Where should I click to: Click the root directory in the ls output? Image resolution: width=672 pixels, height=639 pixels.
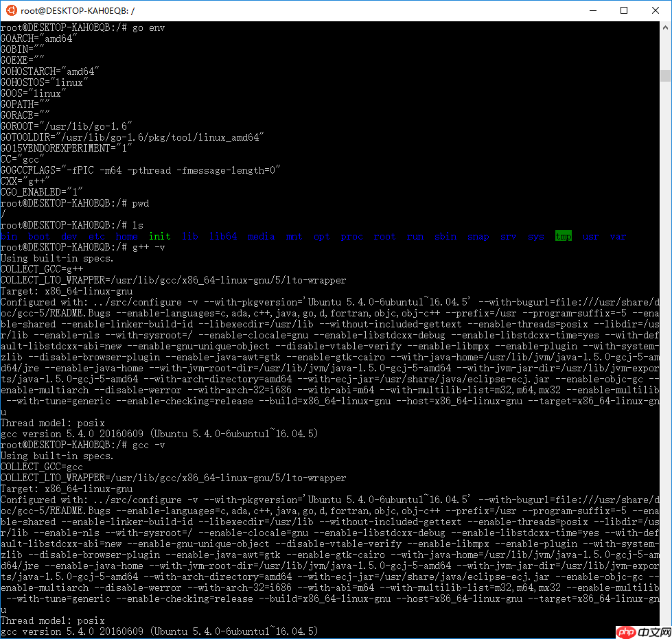[384, 236]
